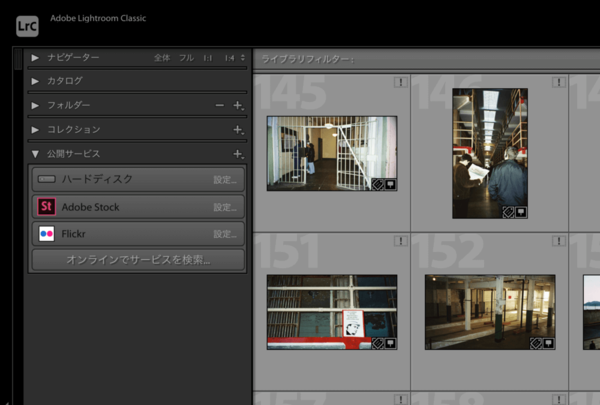Expand the ナビゲーター panel
The height and width of the screenshot is (405, 600).
(x=35, y=58)
